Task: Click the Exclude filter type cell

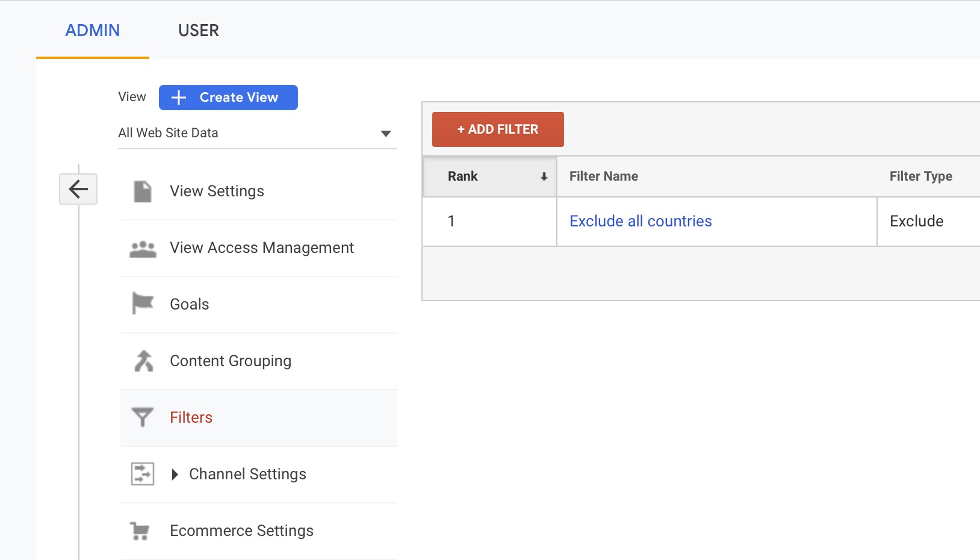Action: pos(916,221)
